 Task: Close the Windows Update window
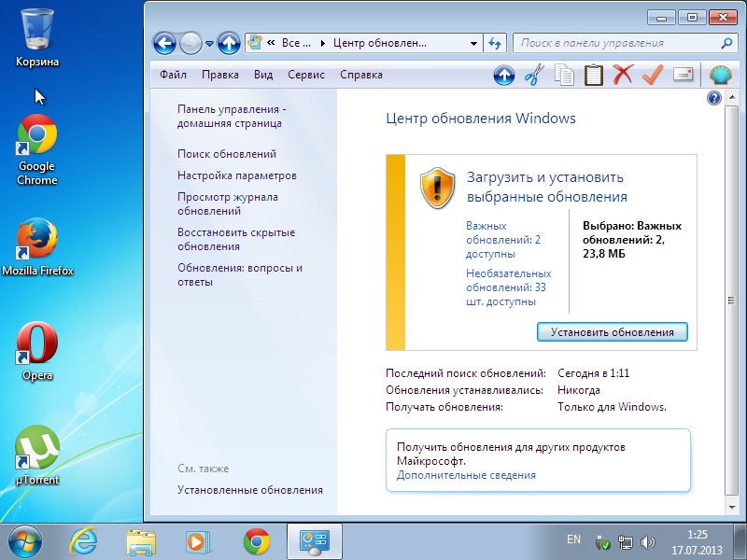(723, 18)
